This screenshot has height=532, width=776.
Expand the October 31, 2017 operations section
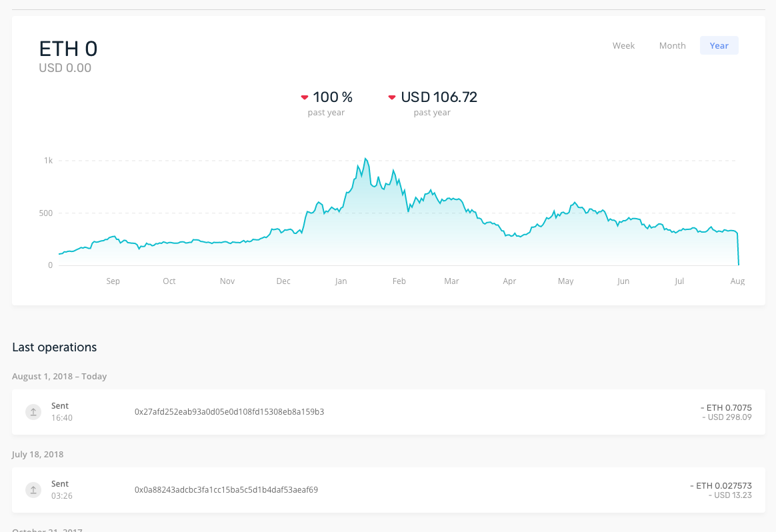[47, 529]
